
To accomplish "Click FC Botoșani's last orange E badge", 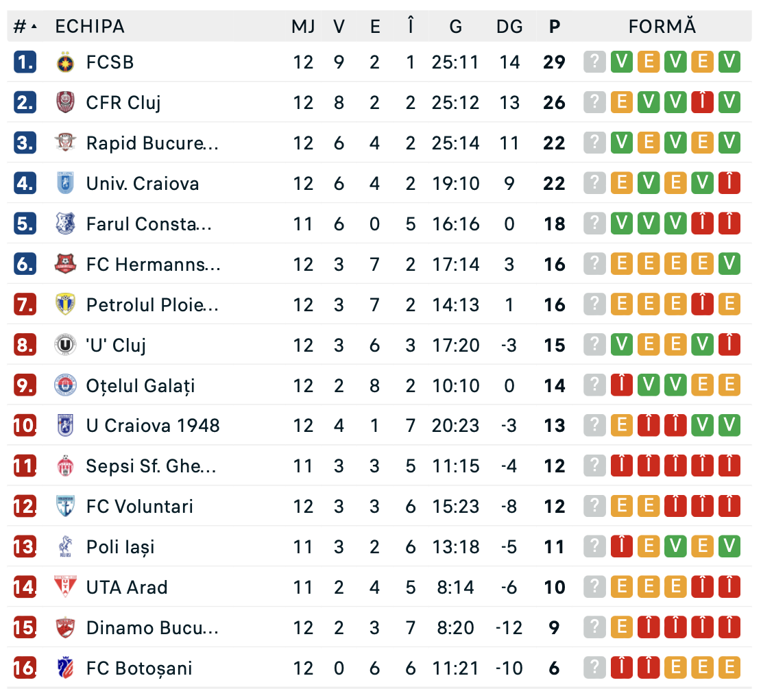I will pos(729,668).
